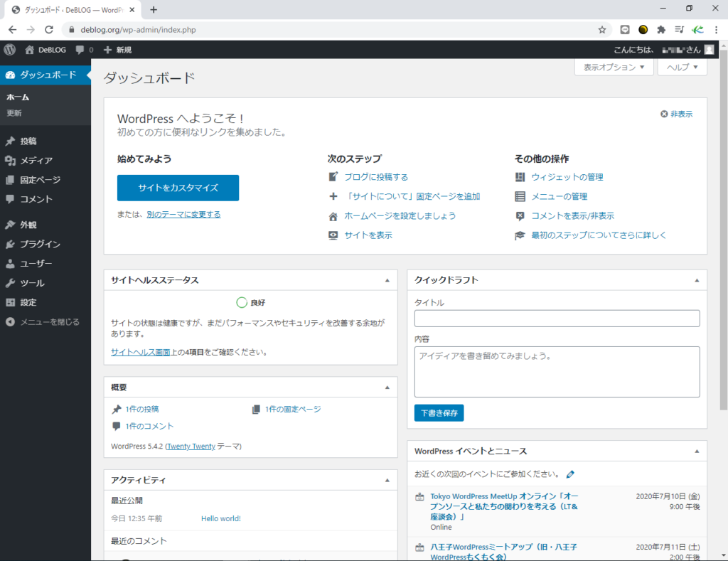
Task: Collapse the サイトヘルスステータス panel
Action: pos(387,280)
